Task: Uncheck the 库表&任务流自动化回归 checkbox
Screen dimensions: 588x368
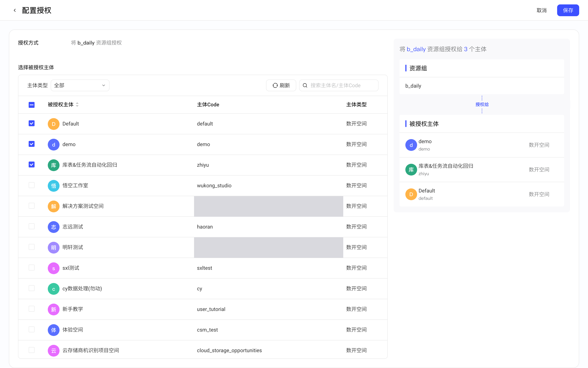Action: [32, 164]
